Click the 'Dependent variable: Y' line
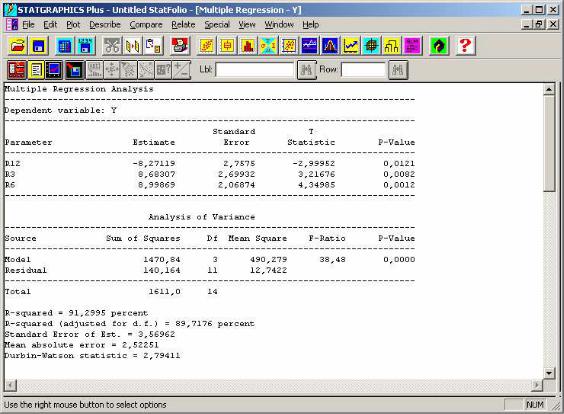Image resolution: width=564 pixels, height=414 pixels. click(x=60, y=110)
